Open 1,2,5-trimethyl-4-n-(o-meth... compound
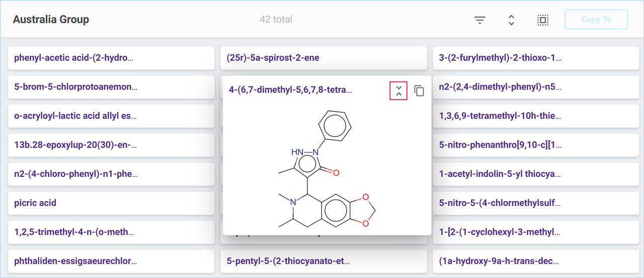Image resolution: width=644 pixels, height=278 pixels. [111, 232]
